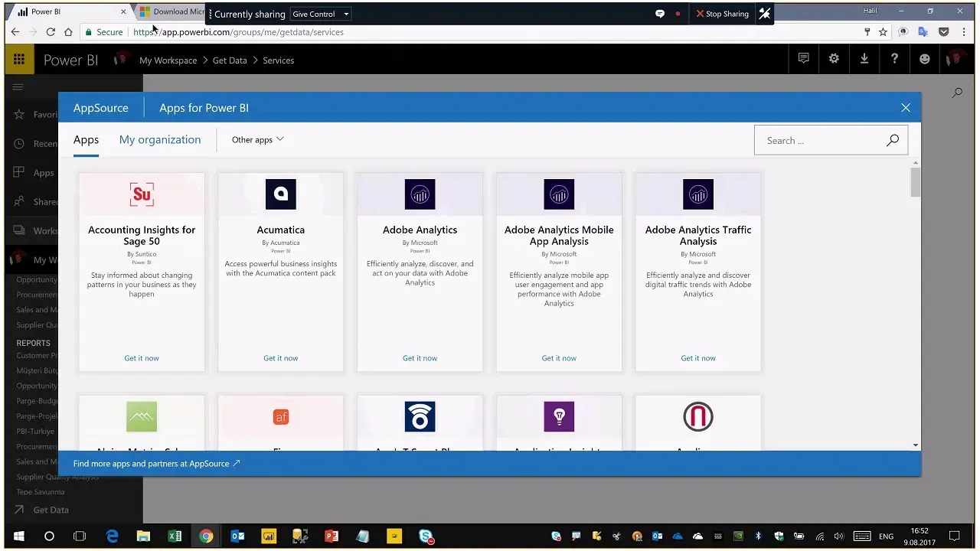Open Chrome home page button

pyautogui.click(x=68, y=32)
